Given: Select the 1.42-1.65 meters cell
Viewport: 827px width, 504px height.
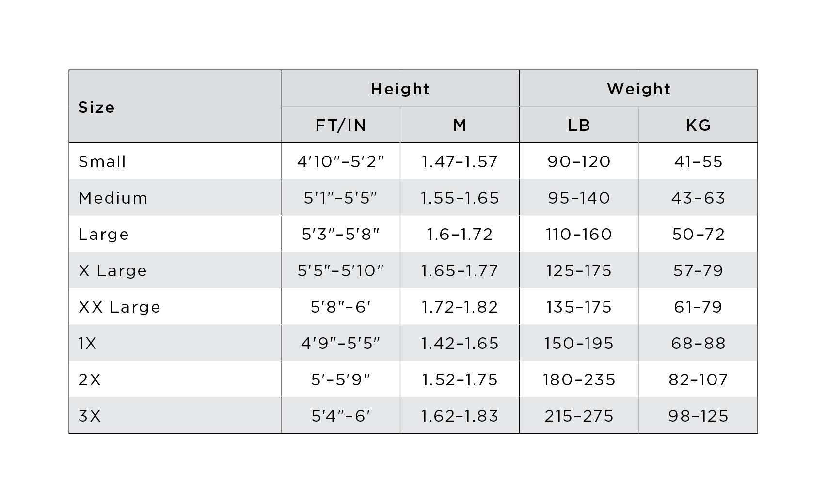Looking at the screenshot, I should click(x=460, y=343).
